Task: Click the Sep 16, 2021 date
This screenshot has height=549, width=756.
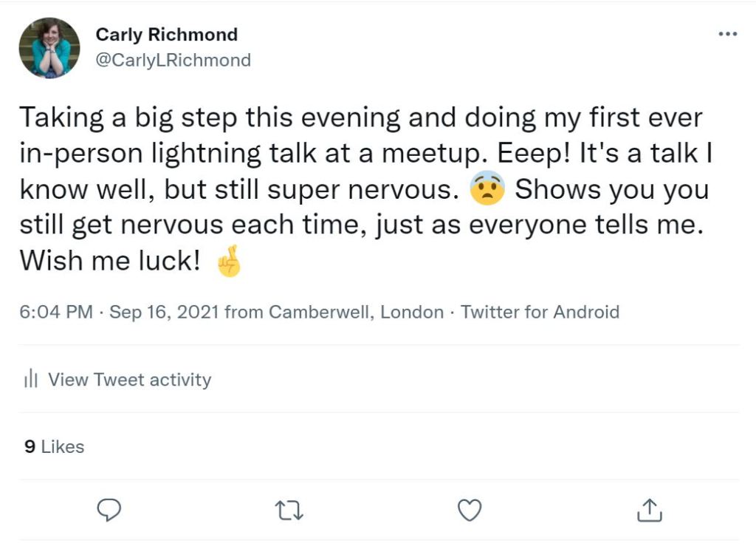Action: coord(164,312)
